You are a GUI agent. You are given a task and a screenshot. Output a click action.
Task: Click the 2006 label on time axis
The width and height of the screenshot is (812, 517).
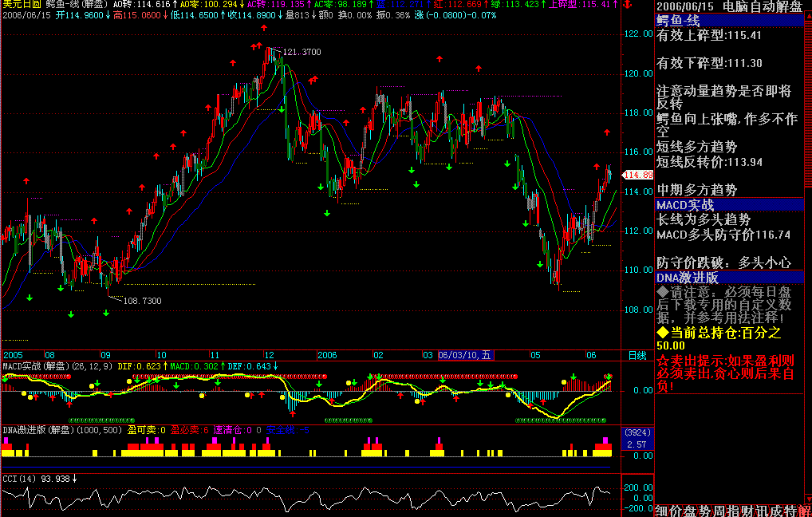point(327,355)
